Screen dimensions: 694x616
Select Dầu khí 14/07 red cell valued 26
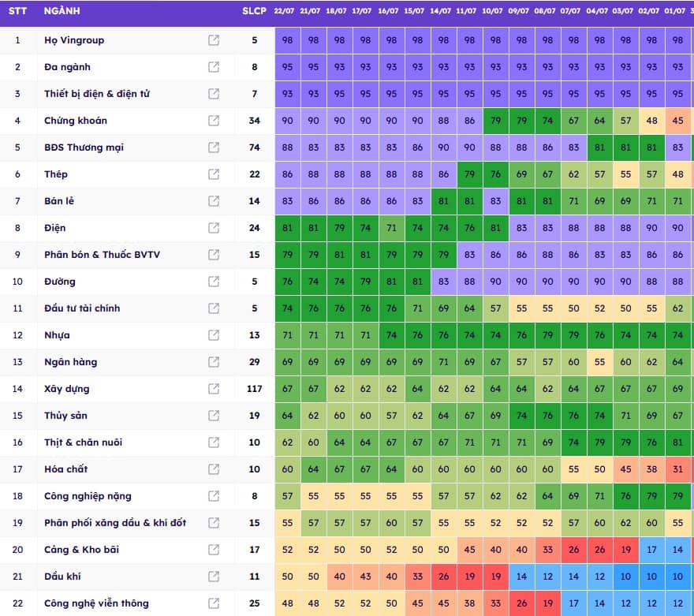coord(443,577)
